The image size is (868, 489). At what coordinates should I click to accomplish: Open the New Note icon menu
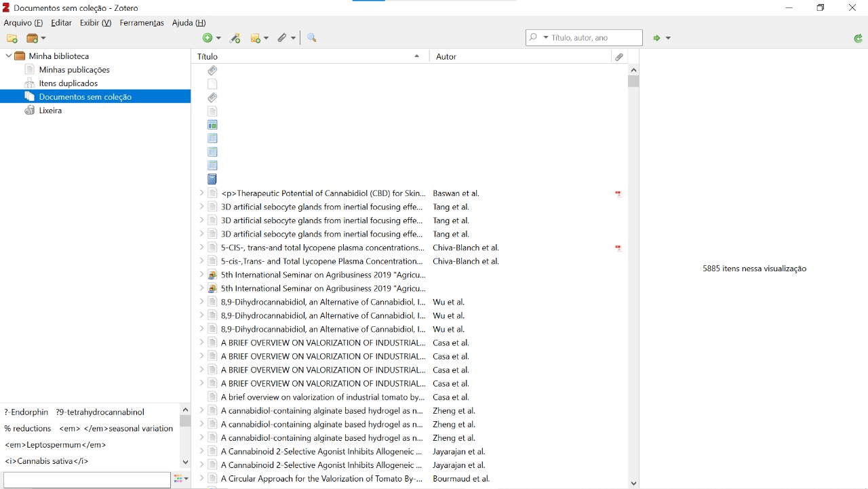(x=259, y=39)
